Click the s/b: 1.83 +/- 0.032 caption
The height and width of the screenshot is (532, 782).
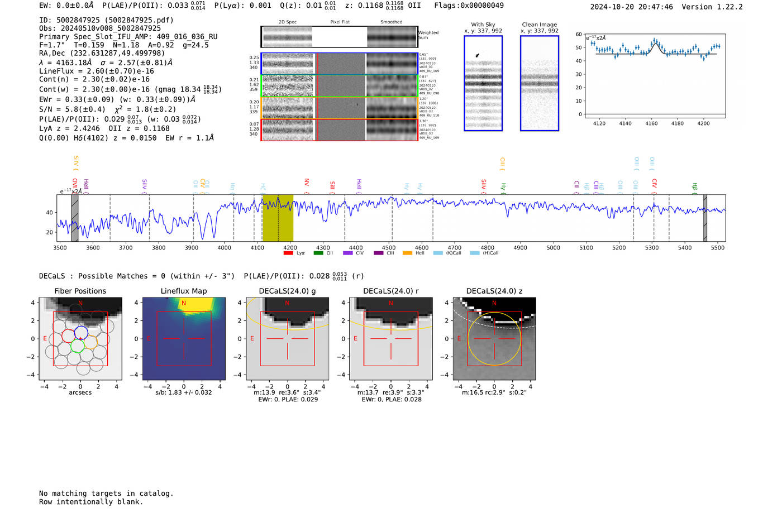184,392
